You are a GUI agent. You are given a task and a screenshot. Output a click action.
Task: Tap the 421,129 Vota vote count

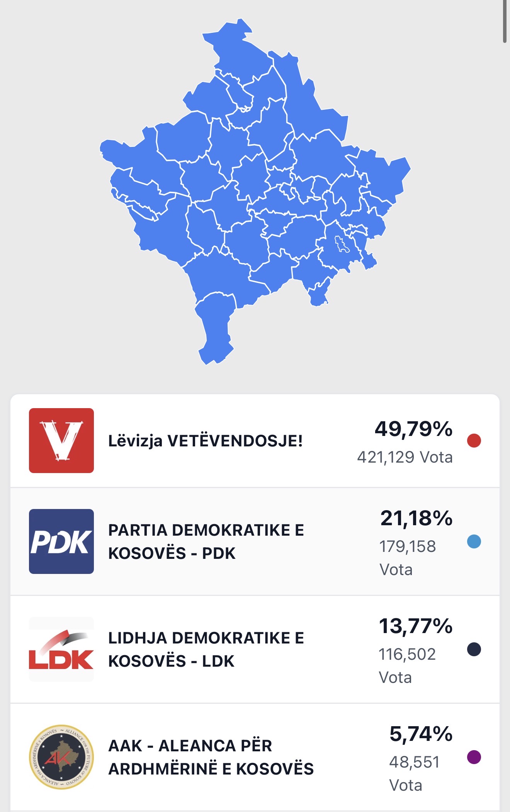405,457
